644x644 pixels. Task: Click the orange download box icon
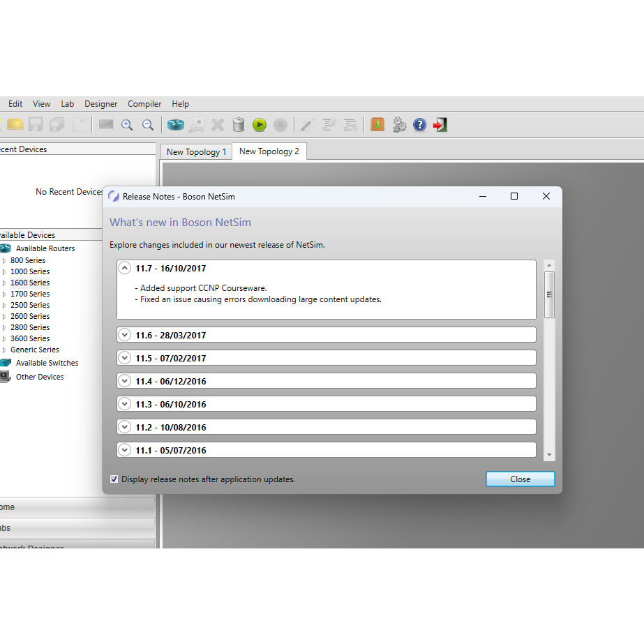click(377, 125)
